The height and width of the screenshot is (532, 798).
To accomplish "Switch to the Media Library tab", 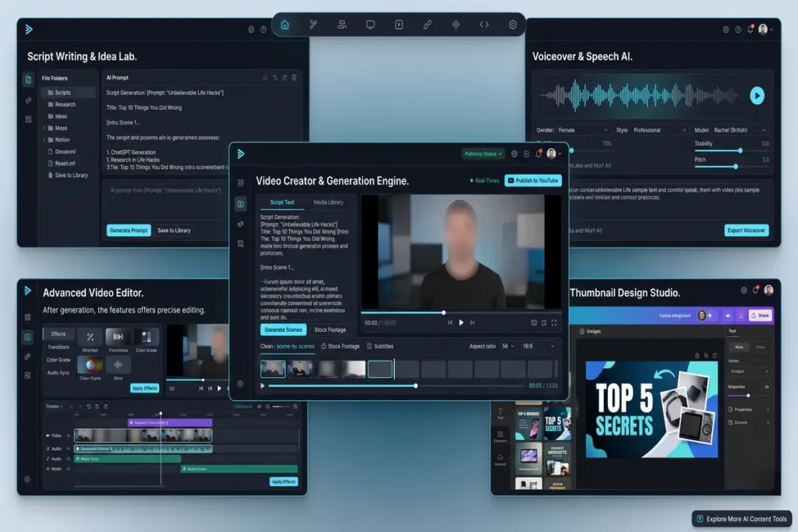I will (328, 203).
